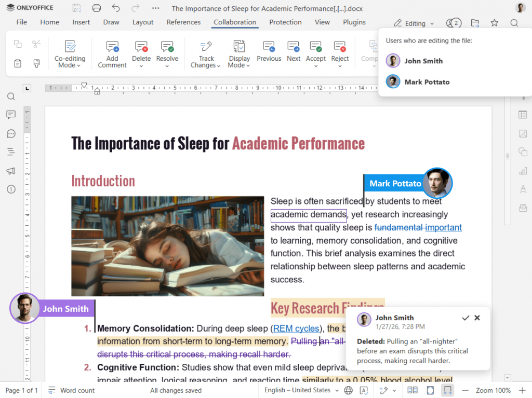Mark document as favorite with star icon
This screenshot has width=532, height=398.
(x=494, y=23)
